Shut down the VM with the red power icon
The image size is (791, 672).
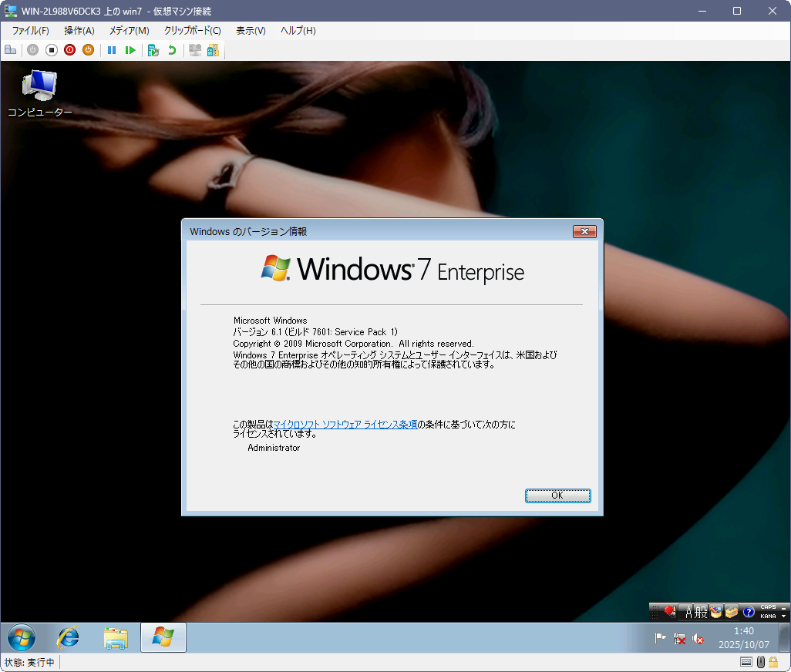(69, 50)
